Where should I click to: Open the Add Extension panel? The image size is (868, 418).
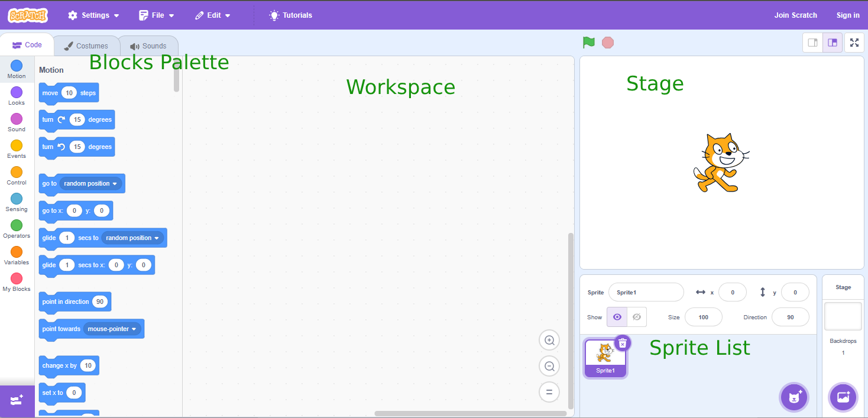[17, 401]
